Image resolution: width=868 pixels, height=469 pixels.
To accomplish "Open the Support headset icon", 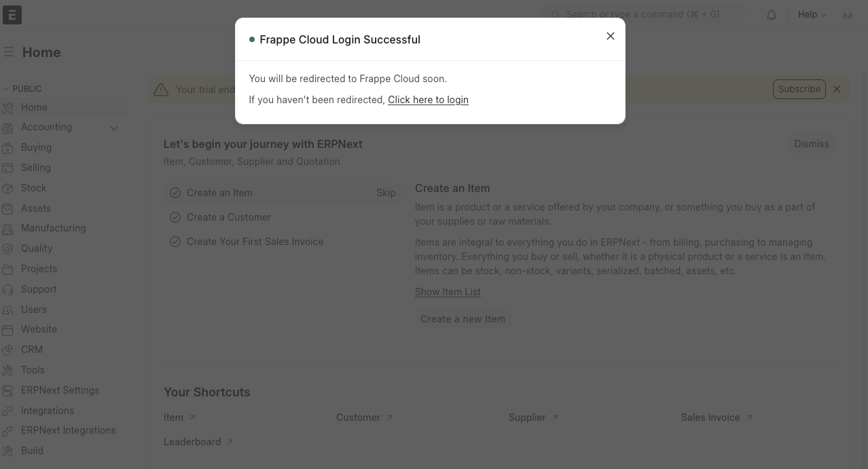I will tap(8, 289).
